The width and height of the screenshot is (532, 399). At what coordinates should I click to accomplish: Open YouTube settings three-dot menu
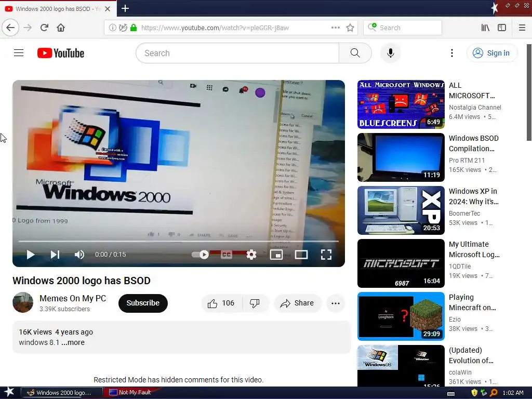[x=451, y=53]
